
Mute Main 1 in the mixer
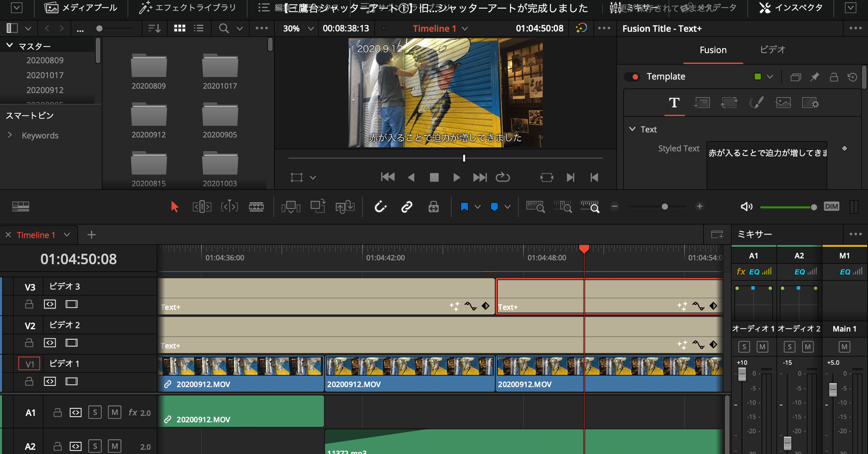(x=844, y=346)
